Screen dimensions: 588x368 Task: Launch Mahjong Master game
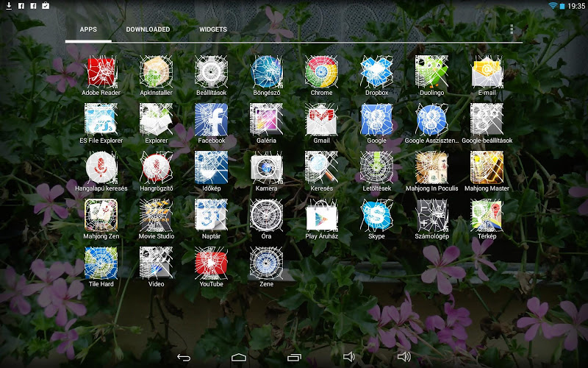(487, 168)
